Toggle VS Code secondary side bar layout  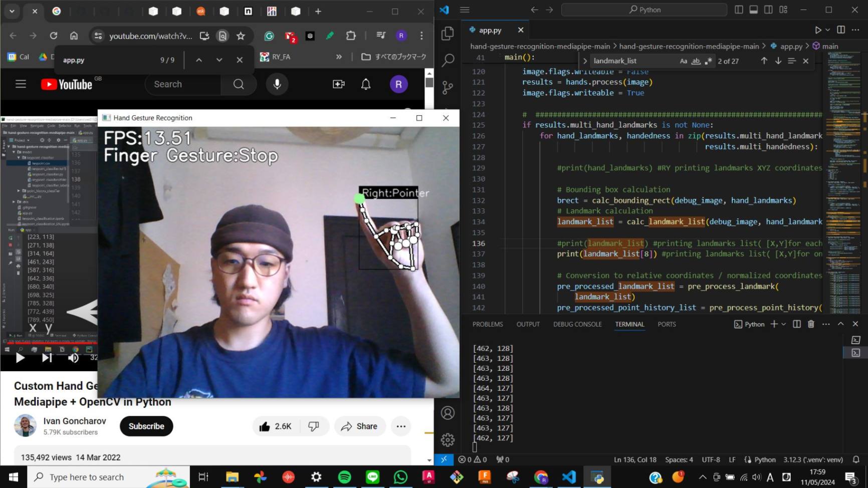click(768, 10)
